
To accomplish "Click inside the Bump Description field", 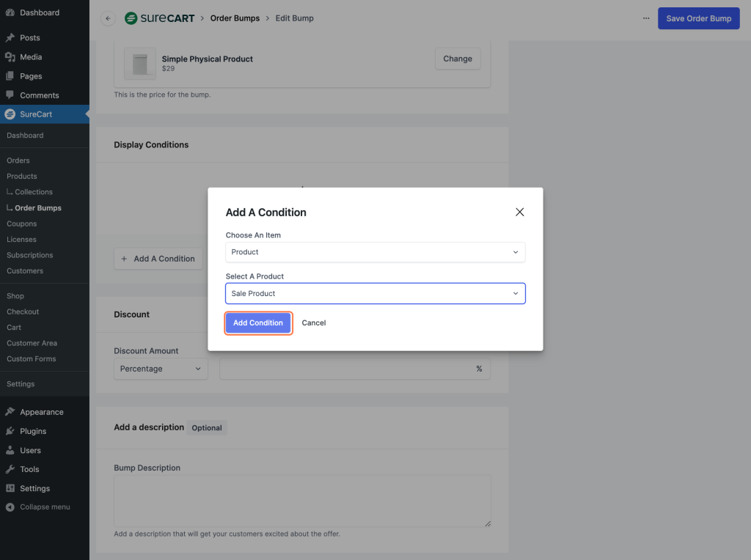I will click(302, 499).
